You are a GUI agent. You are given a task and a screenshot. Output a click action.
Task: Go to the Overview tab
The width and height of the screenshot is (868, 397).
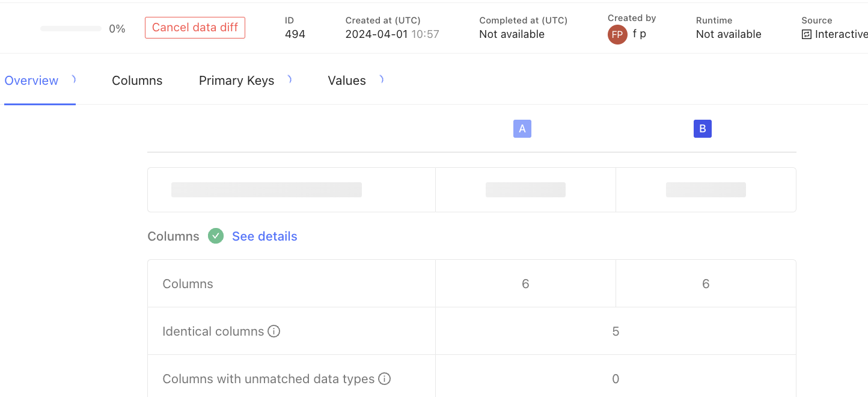(31, 81)
